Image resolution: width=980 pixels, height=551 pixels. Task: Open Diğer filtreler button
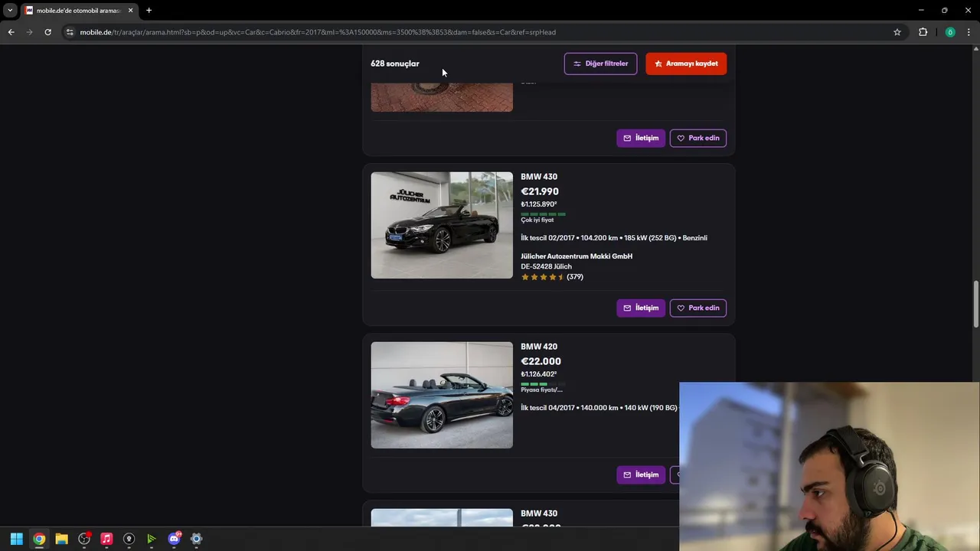click(600, 64)
